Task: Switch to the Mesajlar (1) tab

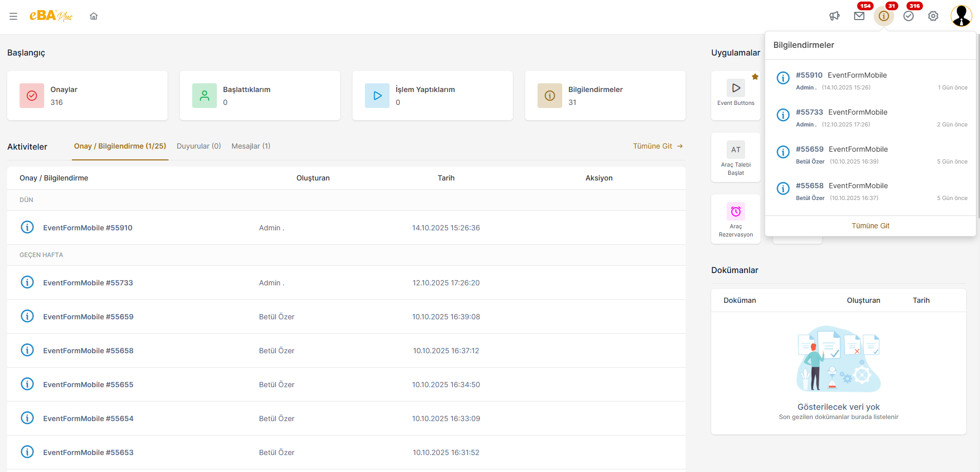Action: pos(251,146)
